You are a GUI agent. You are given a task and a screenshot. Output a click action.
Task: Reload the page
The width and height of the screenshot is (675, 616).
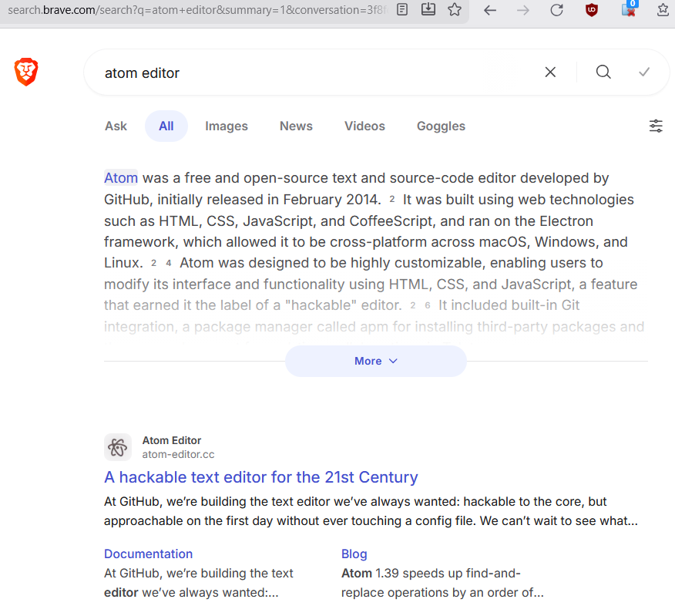coord(556,10)
